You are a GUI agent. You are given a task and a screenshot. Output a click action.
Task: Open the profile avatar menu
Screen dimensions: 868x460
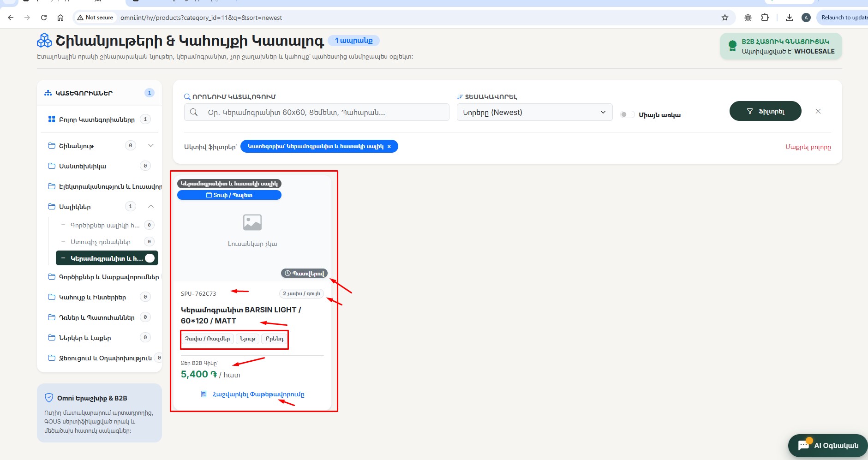click(806, 18)
